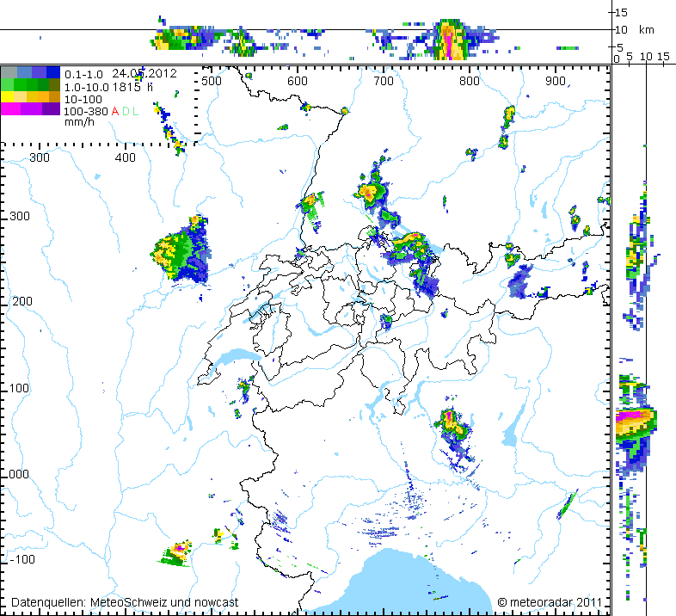
Task: Click the green letter 'L' in the legend
Action: pyautogui.click(x=135, y=111)
